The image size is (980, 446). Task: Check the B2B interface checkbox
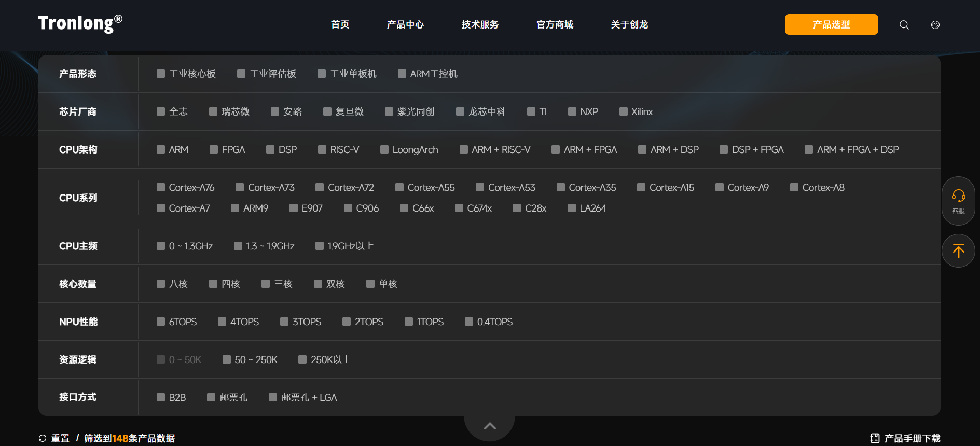161,397
